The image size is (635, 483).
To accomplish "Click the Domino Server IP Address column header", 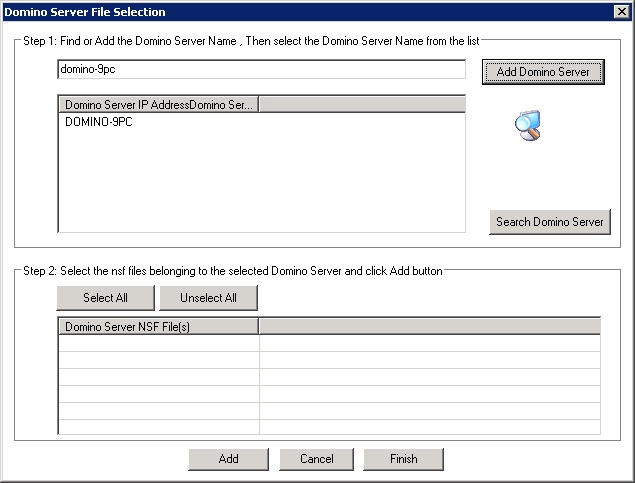I will point(158,104).
